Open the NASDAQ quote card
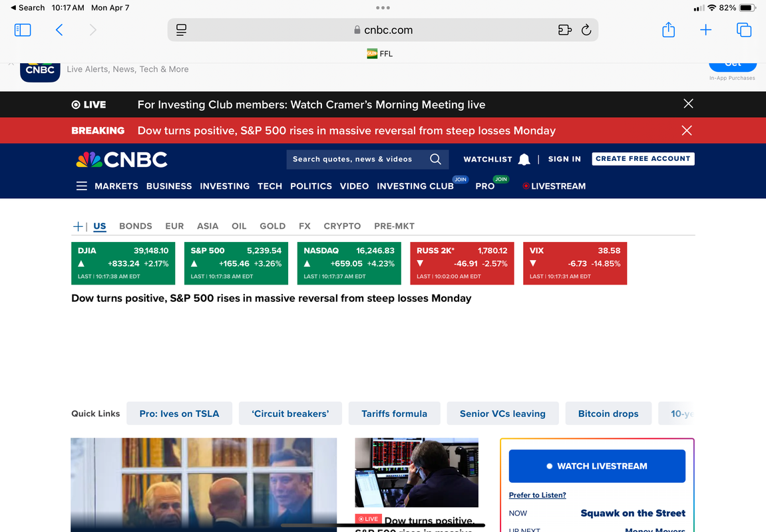This screenshot has width=766, height=532. tap(349, 263)
